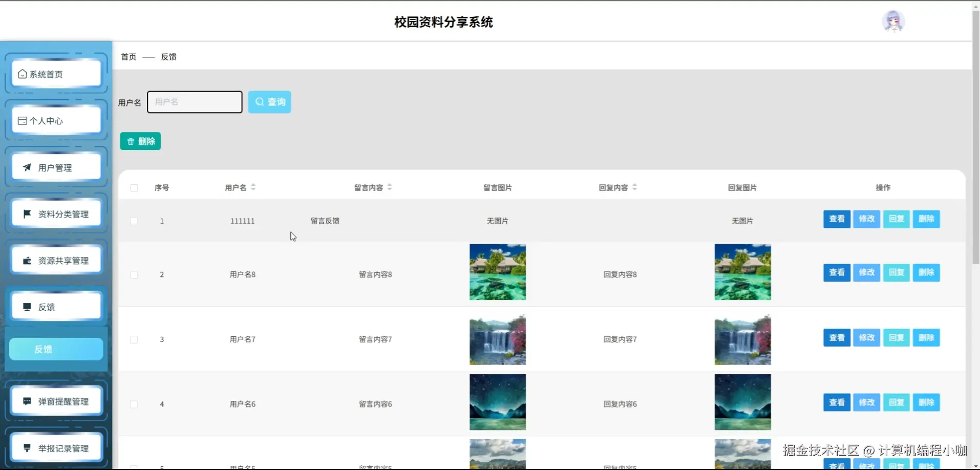This screenshot has width=980, height=470.
Task: Click the home icon in 系统首页
Action: coord(23,74)
